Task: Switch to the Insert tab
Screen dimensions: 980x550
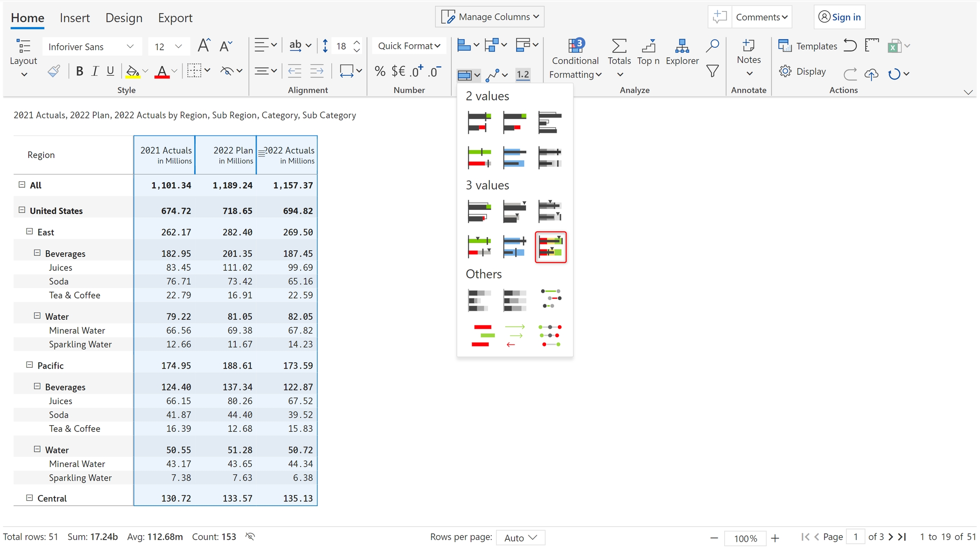Action: pos(74,18)
